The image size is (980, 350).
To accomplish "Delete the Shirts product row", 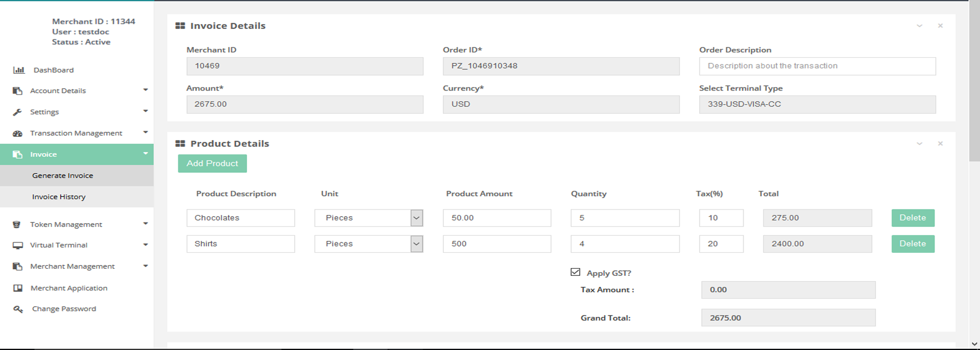I will [x=913, y=244].
